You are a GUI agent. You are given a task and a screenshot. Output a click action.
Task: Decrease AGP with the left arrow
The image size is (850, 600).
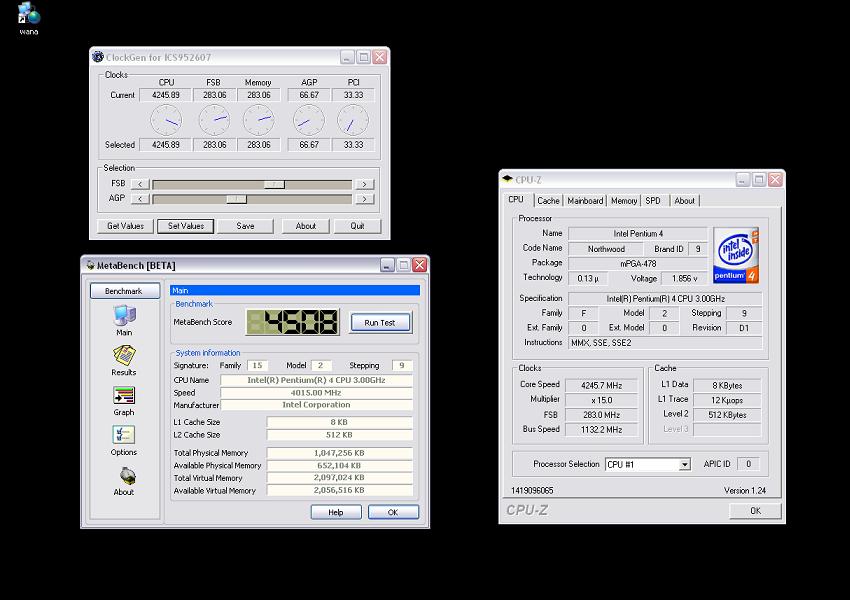(140, 199)
